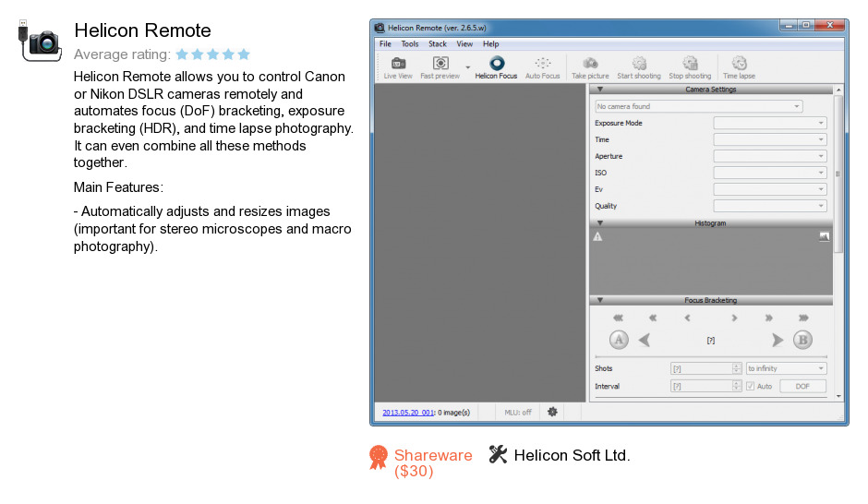This screenshot has height=504, width=868.
Task: Click the right panel vertical scrollbar
Action: click(x=838, y=174)
